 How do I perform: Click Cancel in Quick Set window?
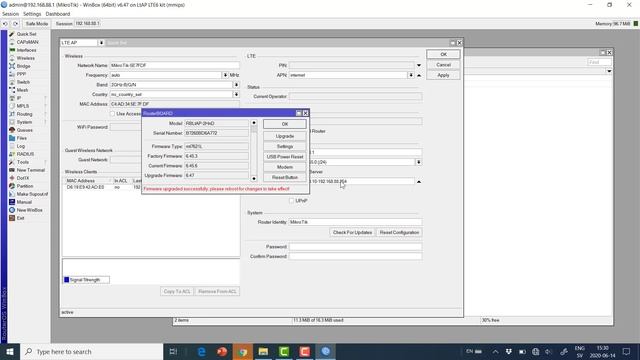(443, 65)
